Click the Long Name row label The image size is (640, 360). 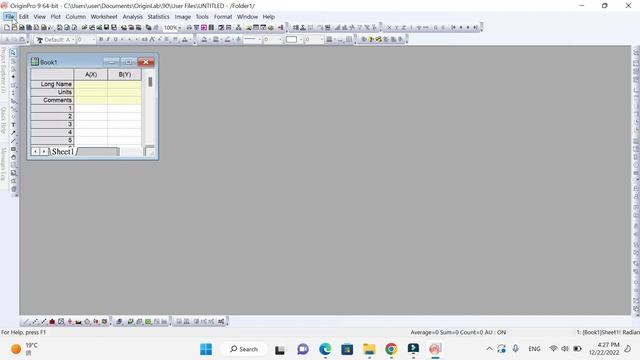[52, 84]
